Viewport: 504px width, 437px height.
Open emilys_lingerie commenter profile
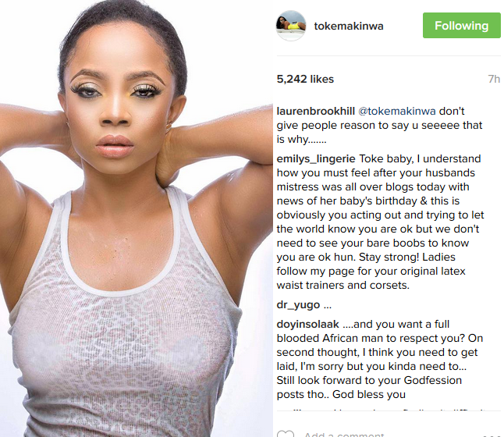coord(316,159)
